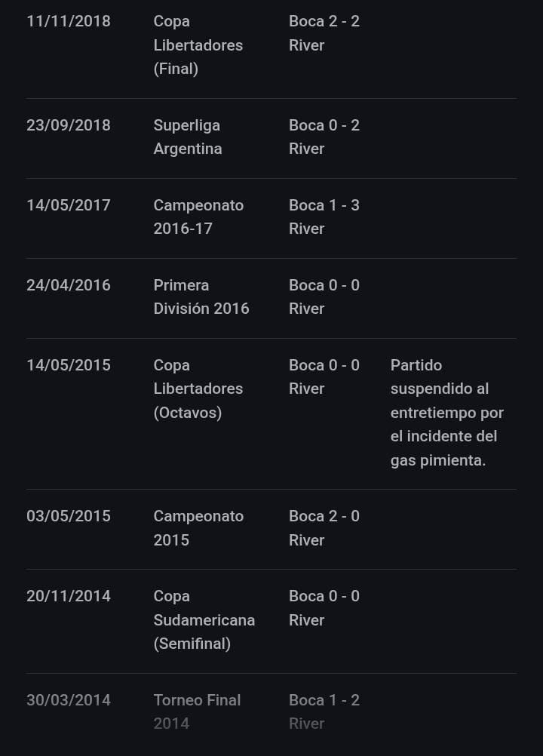Click the Superliga Argentina competition text
Screen dimensions: 543x756
188,137
